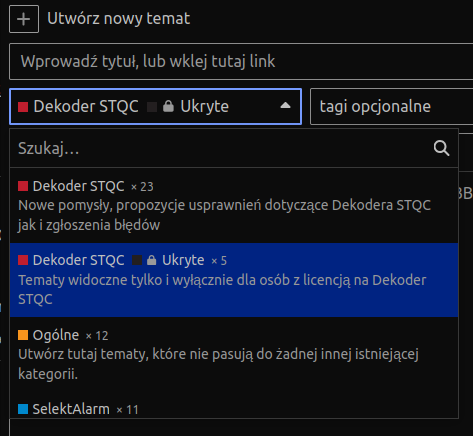Screen dimensions: 473x436
Task: Click the topic title input field
Action: pyautogui.click(x=241, y=61)
